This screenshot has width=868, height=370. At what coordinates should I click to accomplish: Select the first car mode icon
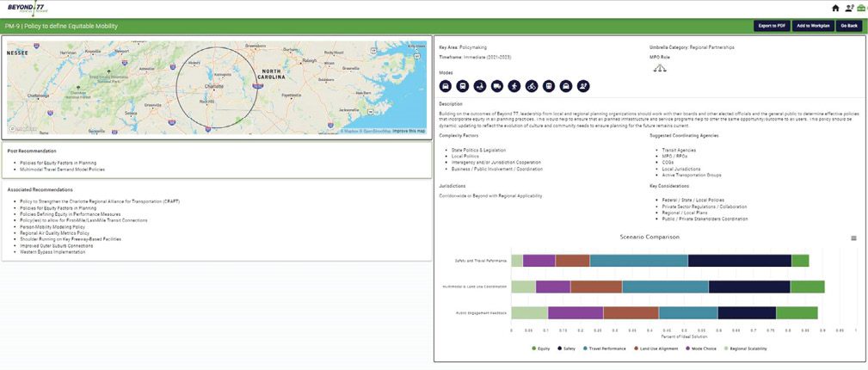(446, 86)
